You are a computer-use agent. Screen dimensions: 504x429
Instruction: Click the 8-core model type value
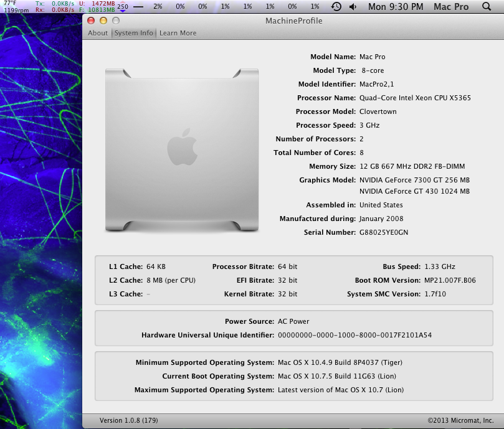[373, 71]
